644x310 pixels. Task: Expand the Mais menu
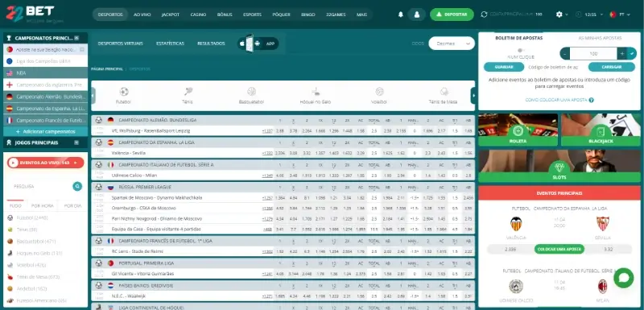pyautogui.click(x=361, y=14)
